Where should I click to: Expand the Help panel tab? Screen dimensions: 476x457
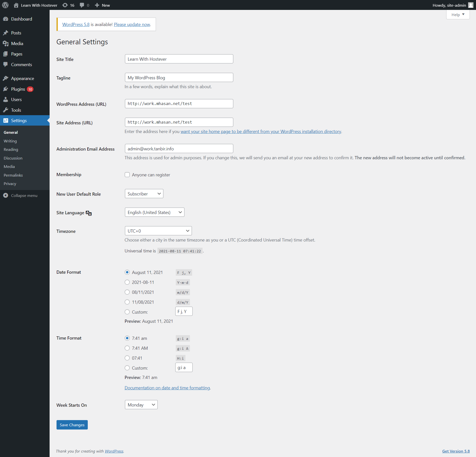[458, 15]
